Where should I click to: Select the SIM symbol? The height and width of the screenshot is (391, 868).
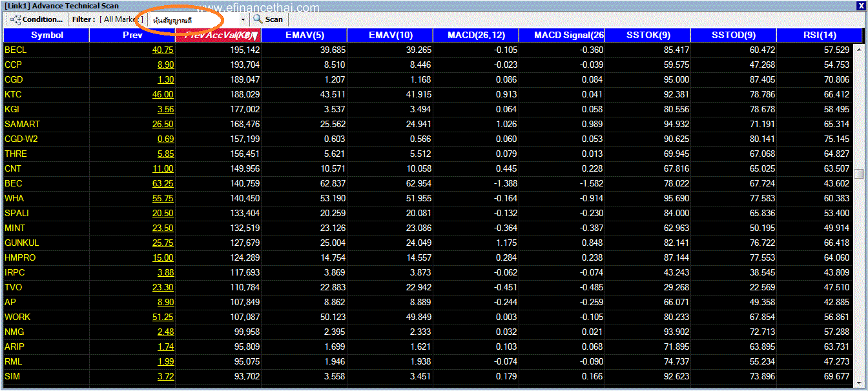[x=12, y=376]
